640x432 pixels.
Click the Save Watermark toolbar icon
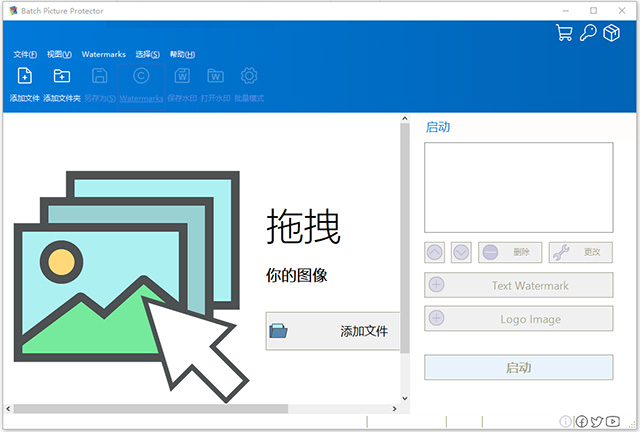pyautogui.click(x=182, y=76)
